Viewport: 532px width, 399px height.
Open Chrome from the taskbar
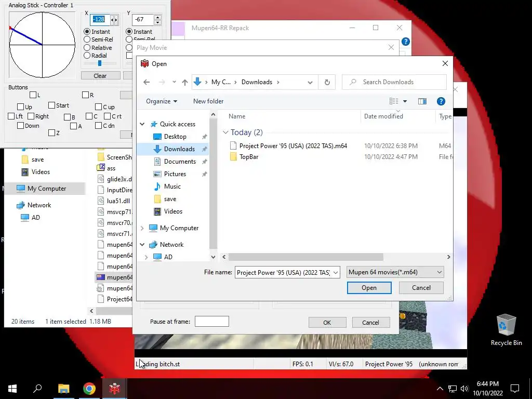point(89,389)
